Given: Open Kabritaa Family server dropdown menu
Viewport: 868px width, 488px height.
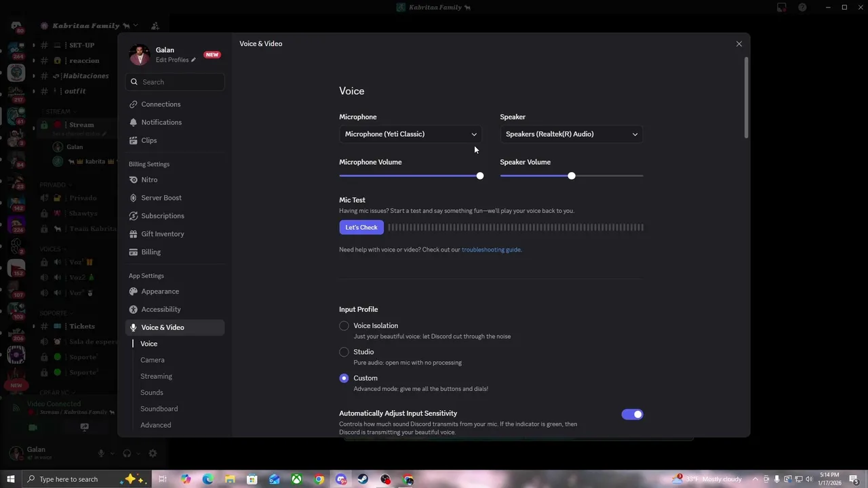Looking at the screenshot, I should (90, 26).
